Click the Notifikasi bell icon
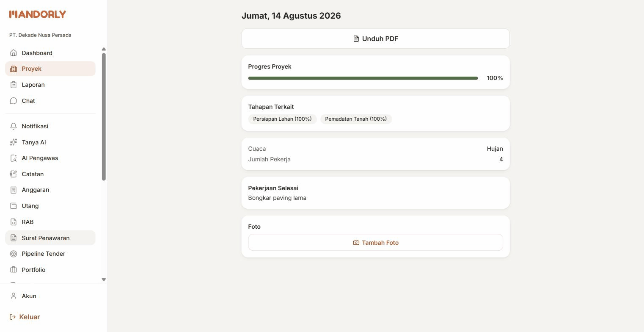 (x=14, y=126)
